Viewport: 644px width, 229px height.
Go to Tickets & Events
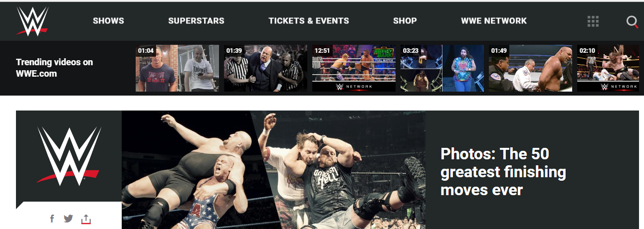coord(309,21)
